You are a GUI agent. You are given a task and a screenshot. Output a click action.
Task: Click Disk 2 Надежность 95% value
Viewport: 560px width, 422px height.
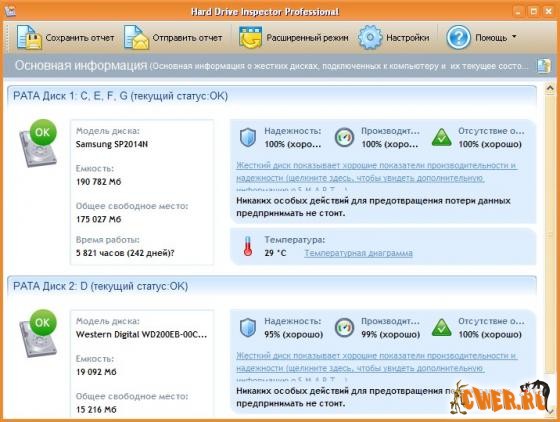pos(294,335)
